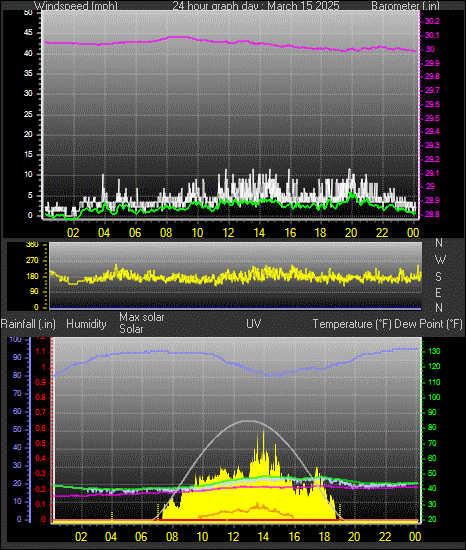Image resolution: width=466 pixels, height=550 pixels.
Task: Click the 'Windspeed (mph)' graph title
Action: [76, 6]
